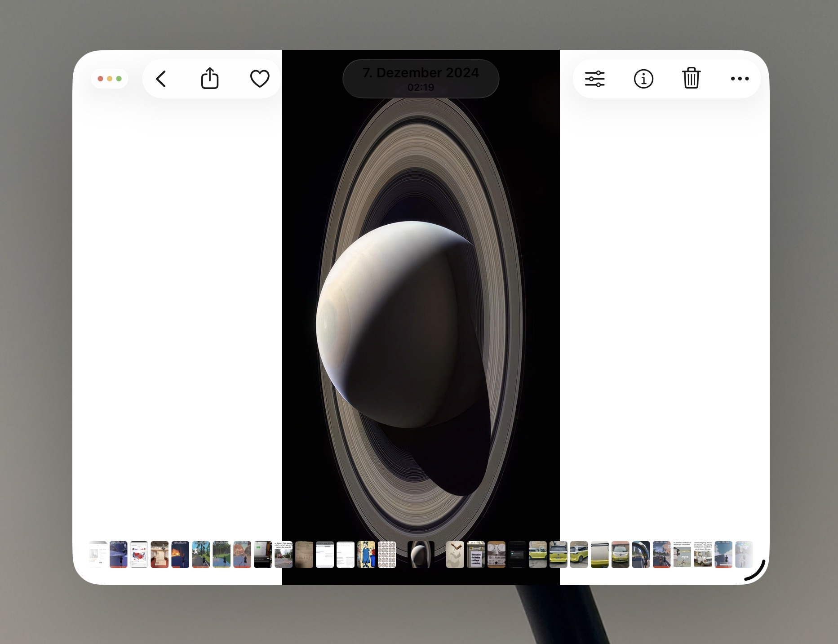Open the wooden boomerang thumbnail
838x644 pixels.
[x=455, y=555]
